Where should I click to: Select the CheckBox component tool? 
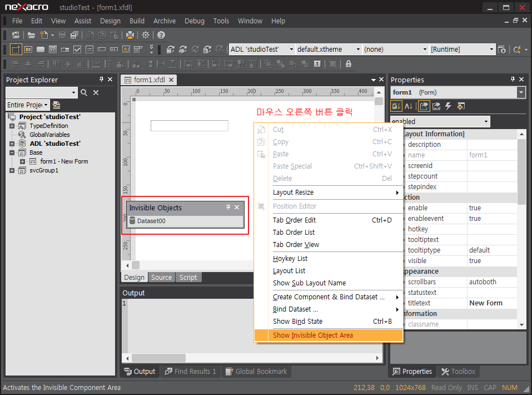tap(77, 50)
